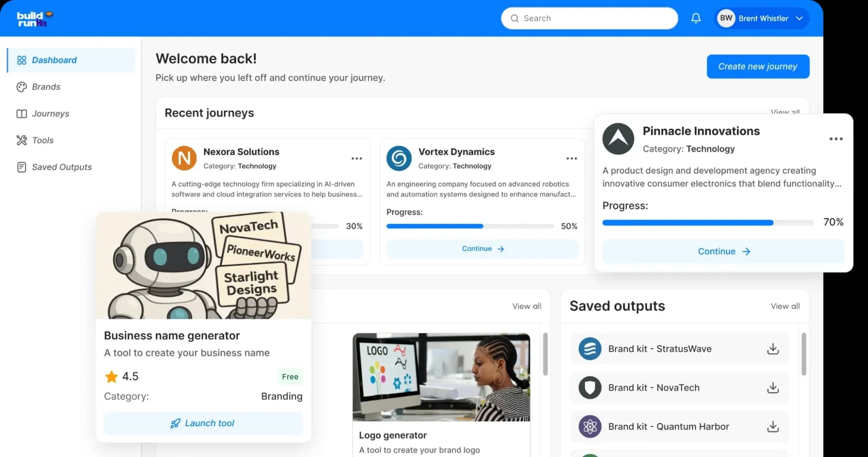This screenshot has width=868, height=457.
Task: Click the Create new journey button
Action: click(758, 66)
